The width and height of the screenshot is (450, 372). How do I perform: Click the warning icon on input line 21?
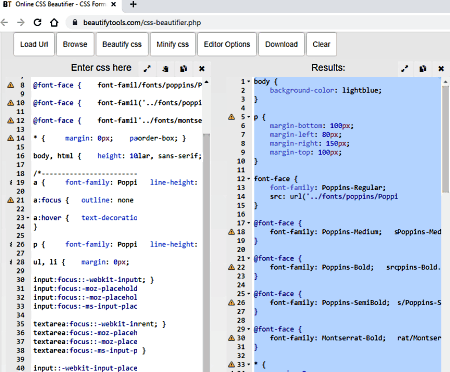click(x=11, y=200)
